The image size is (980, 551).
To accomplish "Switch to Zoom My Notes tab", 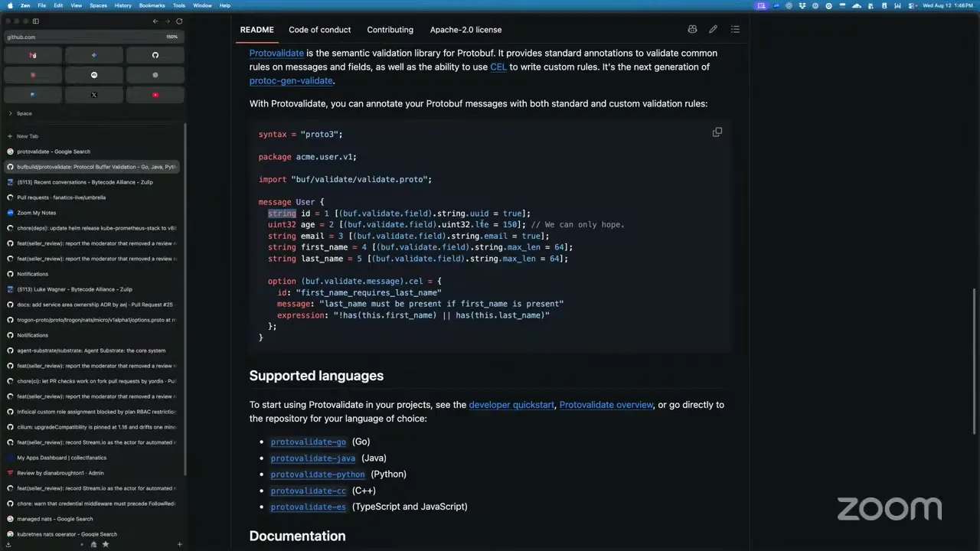I will 92,213.
